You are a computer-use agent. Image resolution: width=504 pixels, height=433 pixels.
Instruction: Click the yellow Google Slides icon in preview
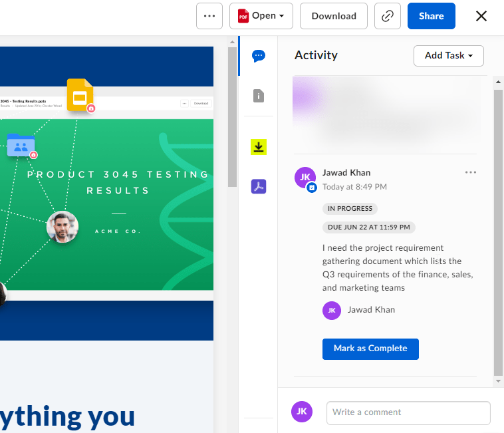[x=80, y=95]
